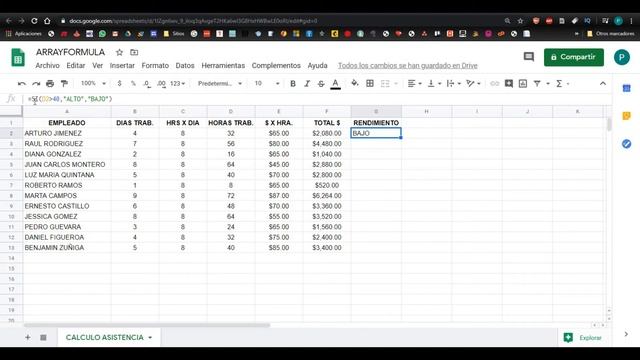Open the merge cells options
This screenshot has width=640, height=360.
click(x=389, y=84)
